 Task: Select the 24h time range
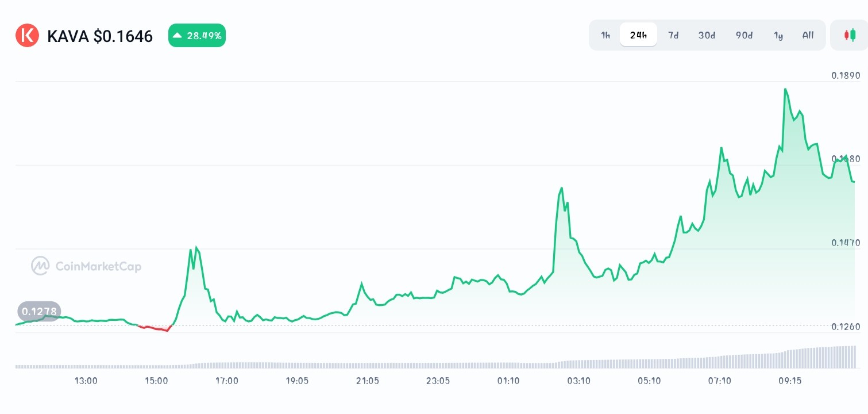click(638, 35)
